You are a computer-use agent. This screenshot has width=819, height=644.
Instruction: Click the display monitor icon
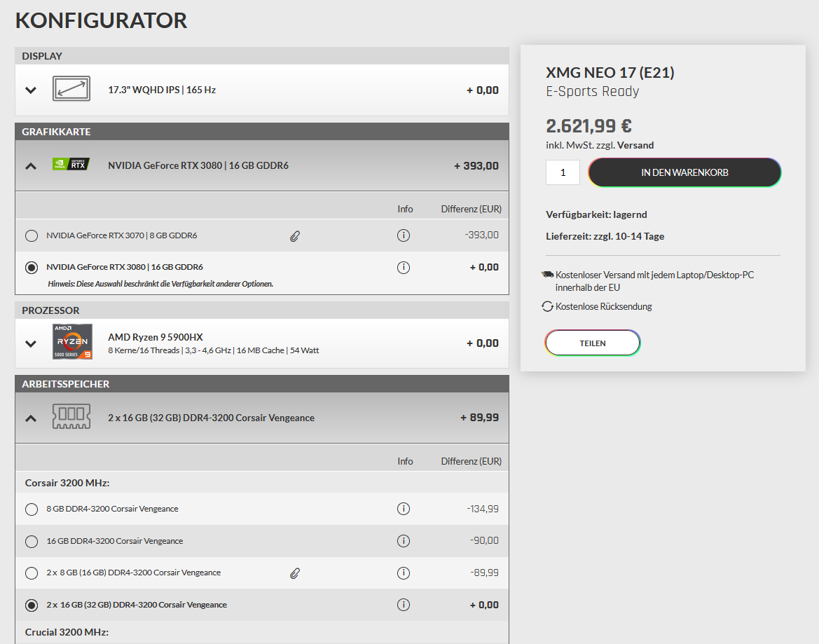point(71,89)
